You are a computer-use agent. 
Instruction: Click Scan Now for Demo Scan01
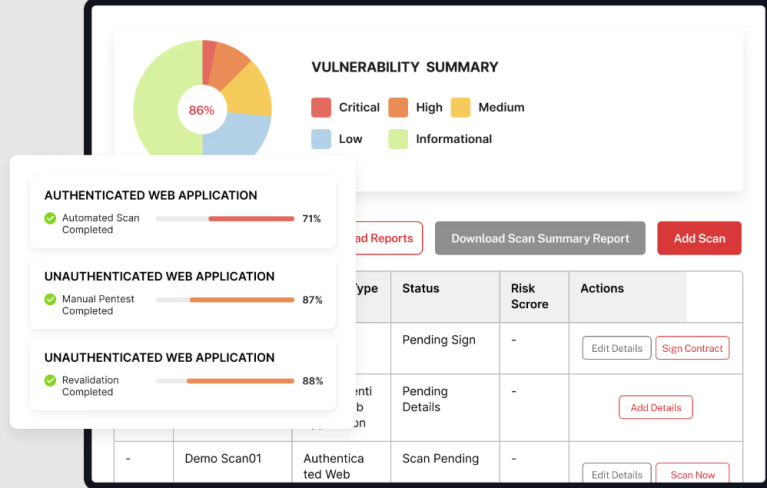(692, 473)
